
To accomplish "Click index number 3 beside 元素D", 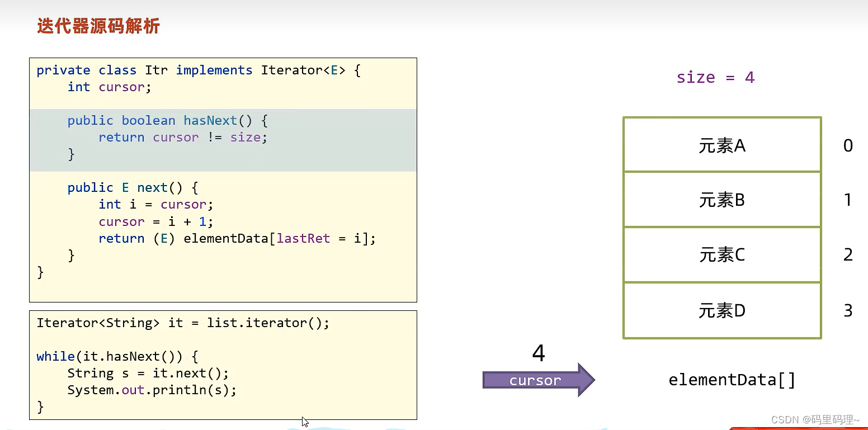I will point(848,311).
